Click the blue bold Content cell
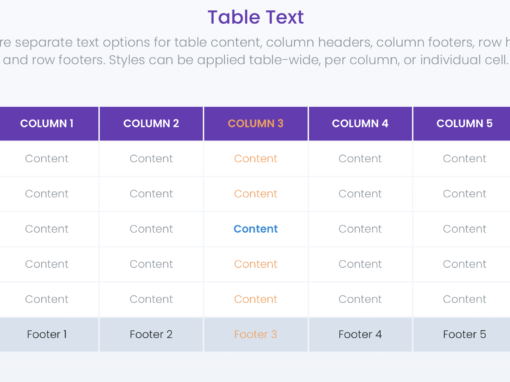Viewport: 510px width, 382px height. pyautogui.click(x=256, y=229)
